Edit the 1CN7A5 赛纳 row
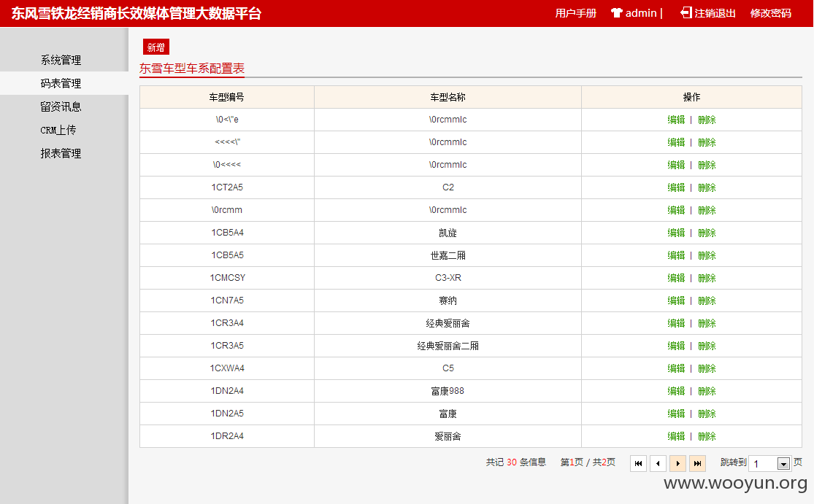This screenshot has height=504, width=814. (x=676, y=301)
